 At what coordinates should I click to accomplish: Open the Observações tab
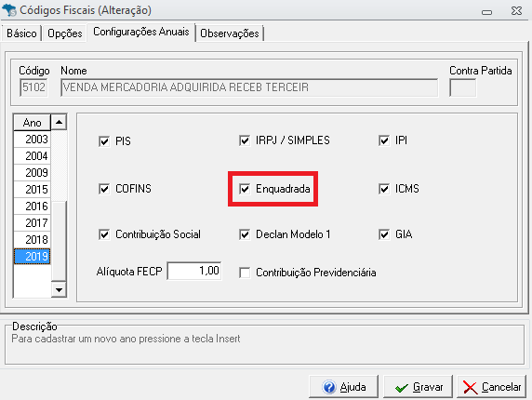(x=230, y=33)
